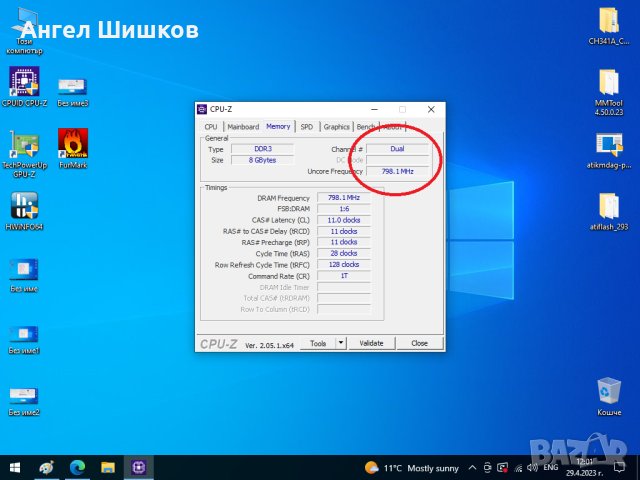Viewport: 640px width, 480px height.
Task: Open the network icon in system tray
Action: click(x=518, y=468)
